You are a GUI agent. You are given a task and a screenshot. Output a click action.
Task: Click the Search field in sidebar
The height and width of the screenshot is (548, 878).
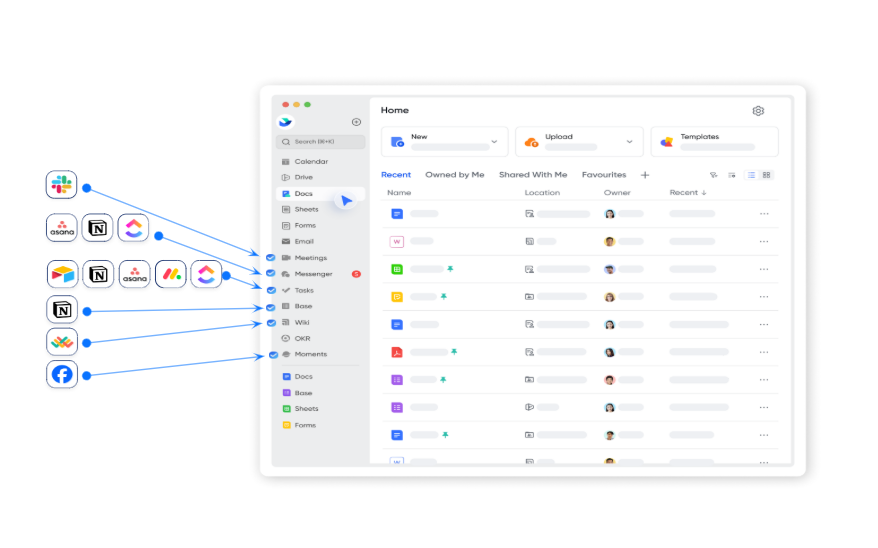320,142
